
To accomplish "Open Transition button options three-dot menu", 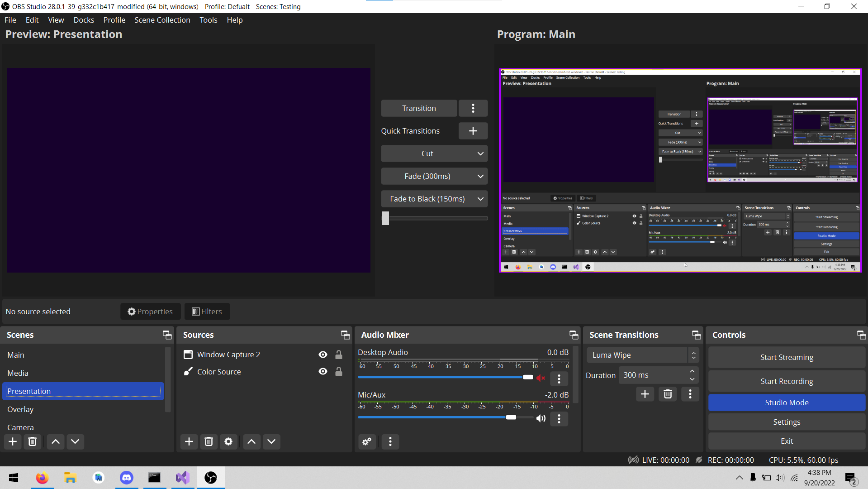I will coord(473,108).
